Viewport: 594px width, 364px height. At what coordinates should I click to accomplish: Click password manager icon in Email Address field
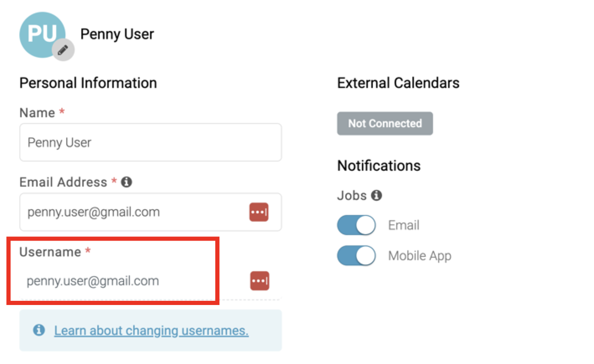(259, 212)
